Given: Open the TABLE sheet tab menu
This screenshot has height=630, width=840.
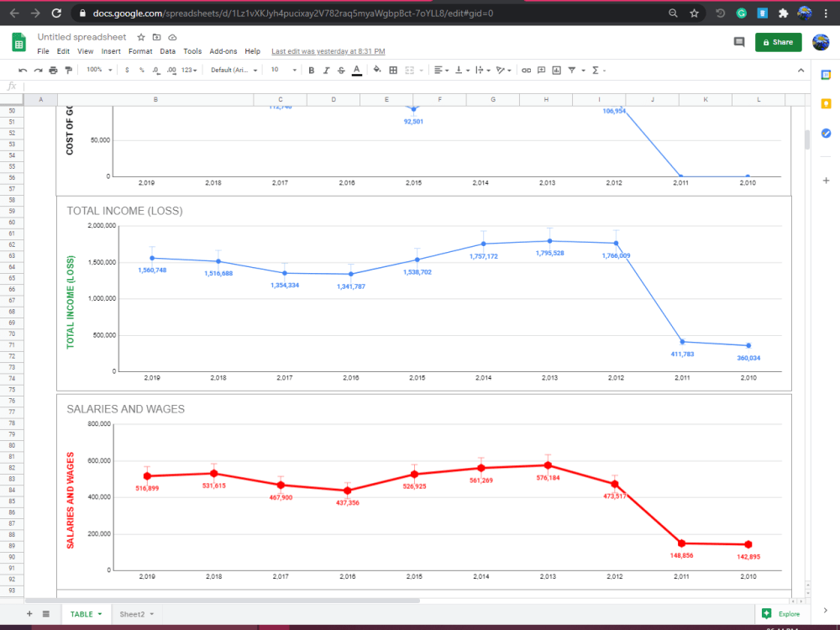Looking at the screenshot, I should click(98, 614).
